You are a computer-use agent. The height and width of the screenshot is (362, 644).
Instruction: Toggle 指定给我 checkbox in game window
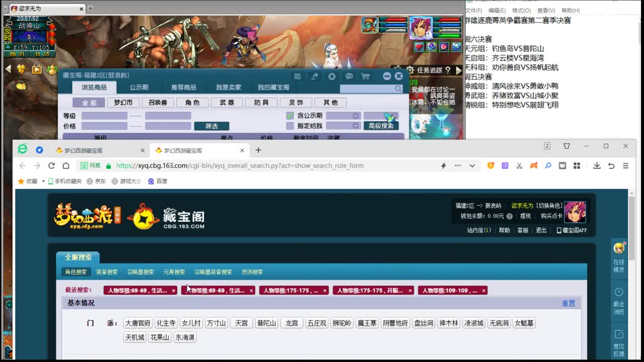[x=290, y=126]
